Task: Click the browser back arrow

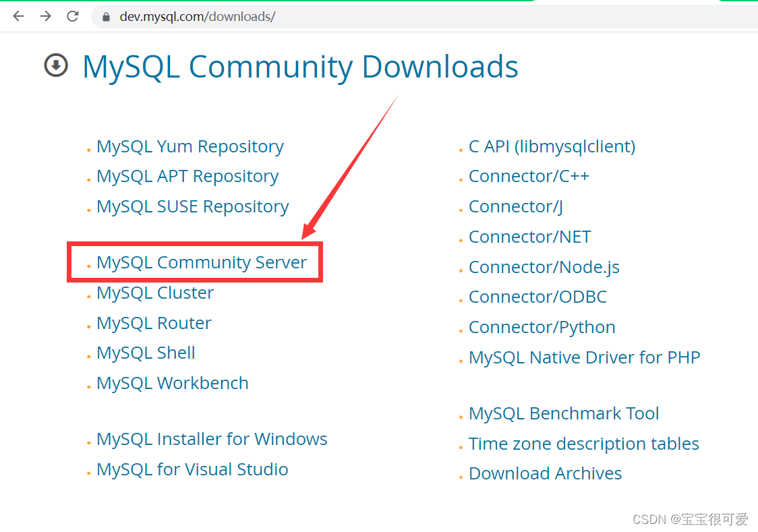Action: [x=18, y=16]
